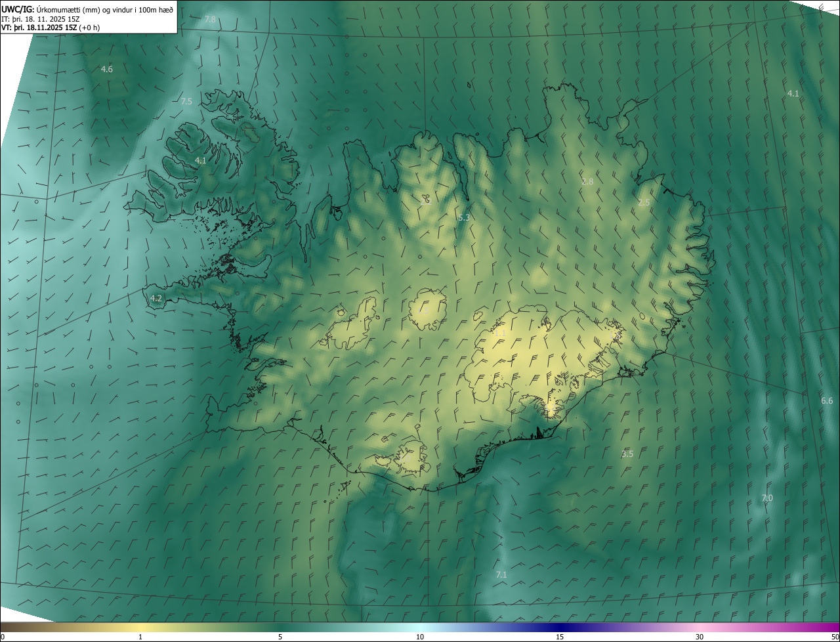Screen dimensions: 840x642
Task: Click the 7.5 value label near the Westfjords
Action: (186, 101)
